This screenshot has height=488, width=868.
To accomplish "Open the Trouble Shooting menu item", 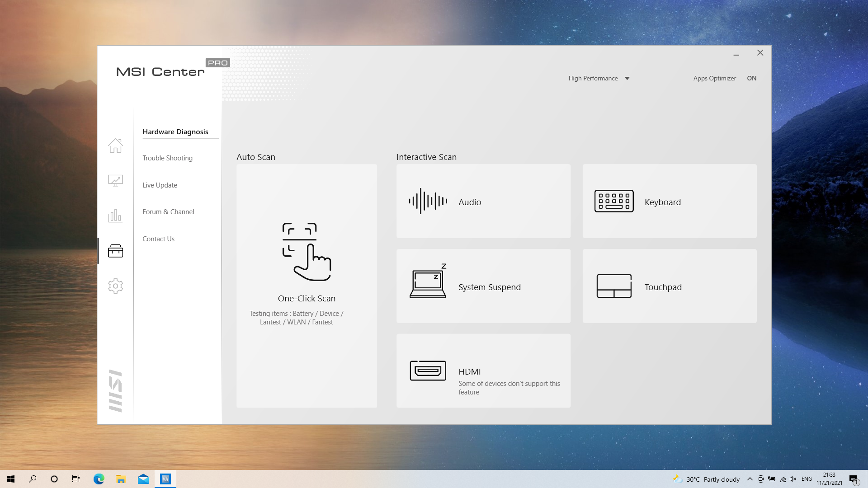I will point(167,158).
